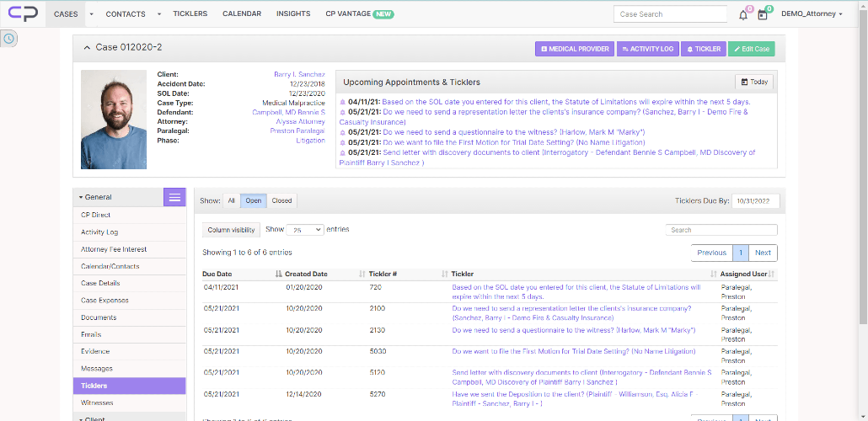Click the top Previous pagination button
The image size is (868, 421).
pos(711,253)
